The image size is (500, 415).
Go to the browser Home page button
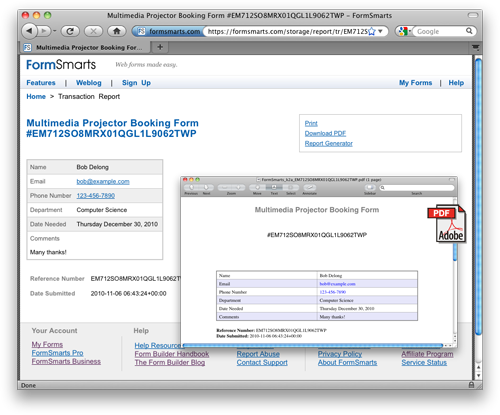(116, 31)
